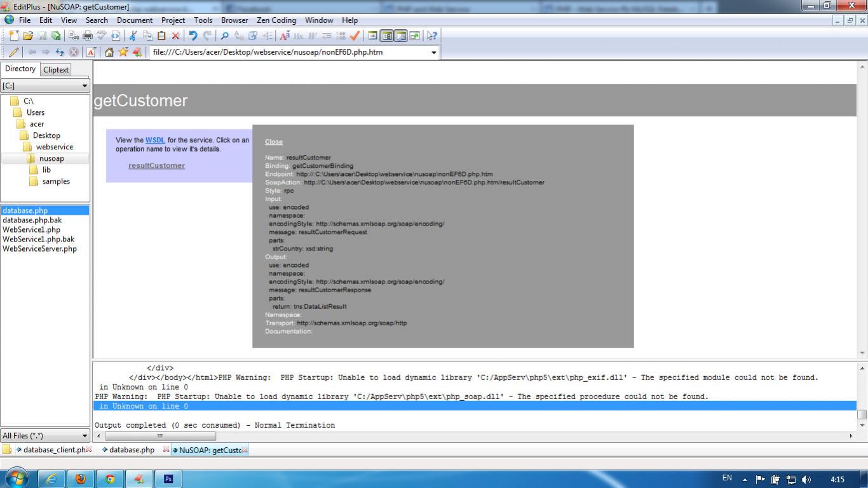The width and height of the screenshot is (868, 488).
Task: Click the horizontal scrollbar thumb in output pane
Action: [x=160, y=436]
